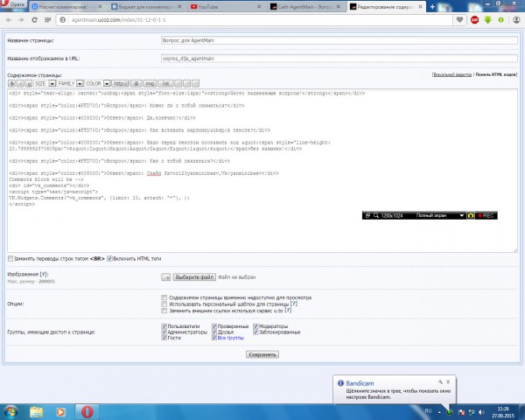Viewport: 525px width, 420px height.
Task: Open help mark next to 'Изображения'
Action: click(44, 274)
